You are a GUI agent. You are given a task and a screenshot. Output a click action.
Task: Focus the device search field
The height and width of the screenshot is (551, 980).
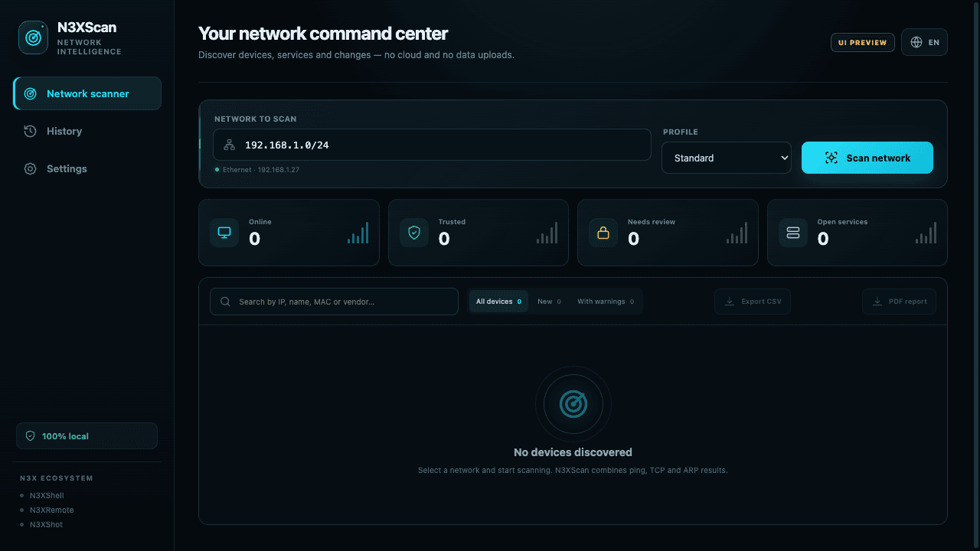click(x=334, y=302)
